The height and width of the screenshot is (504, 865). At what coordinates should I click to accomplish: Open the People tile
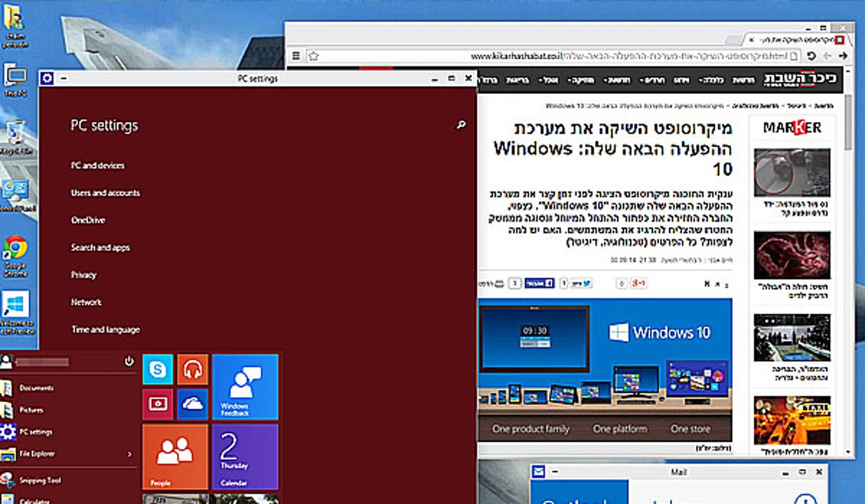click(175, 457)
